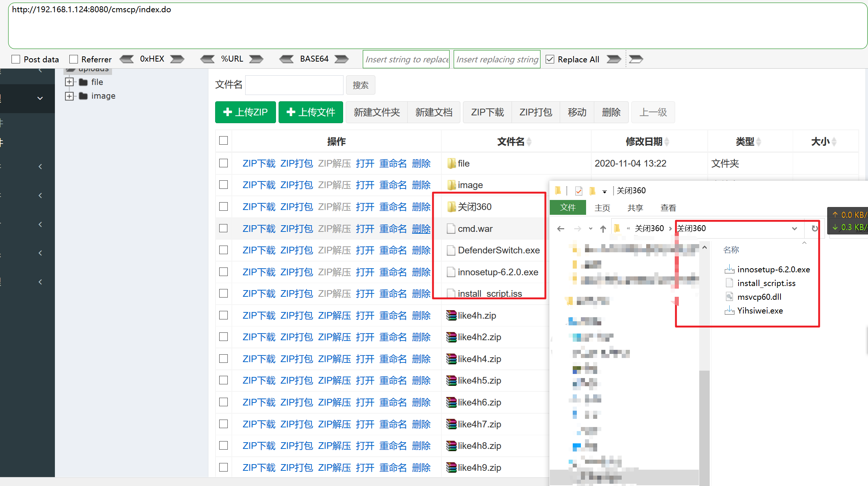Click the Explorer refresh icon
This screenshot has width=868, height=486.
815,229
